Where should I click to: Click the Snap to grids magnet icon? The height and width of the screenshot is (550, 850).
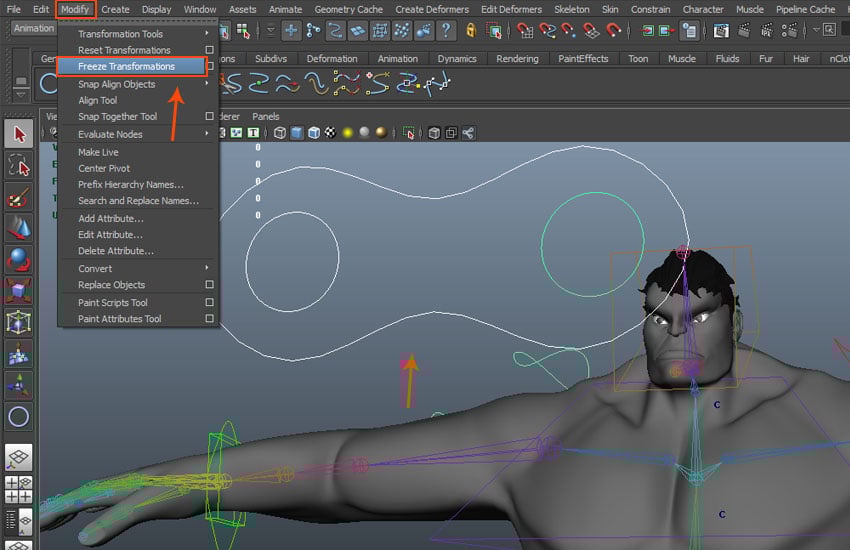pyautogui.click(x=526, y=30)
